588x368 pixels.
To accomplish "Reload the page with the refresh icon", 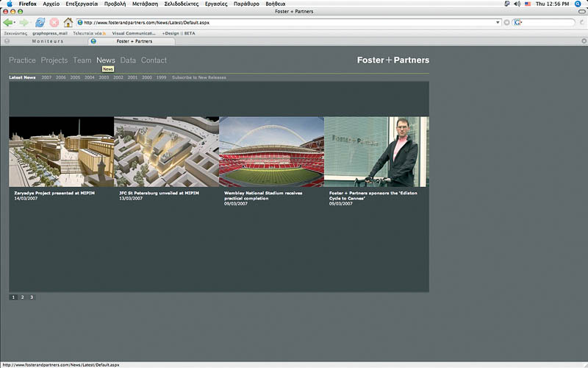I will (40, 23).
